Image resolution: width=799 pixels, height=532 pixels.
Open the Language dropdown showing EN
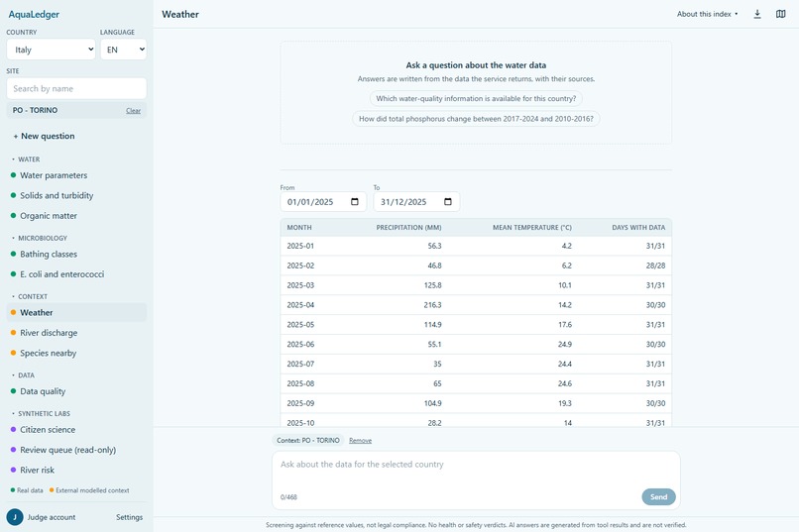(x=123, y=50)
